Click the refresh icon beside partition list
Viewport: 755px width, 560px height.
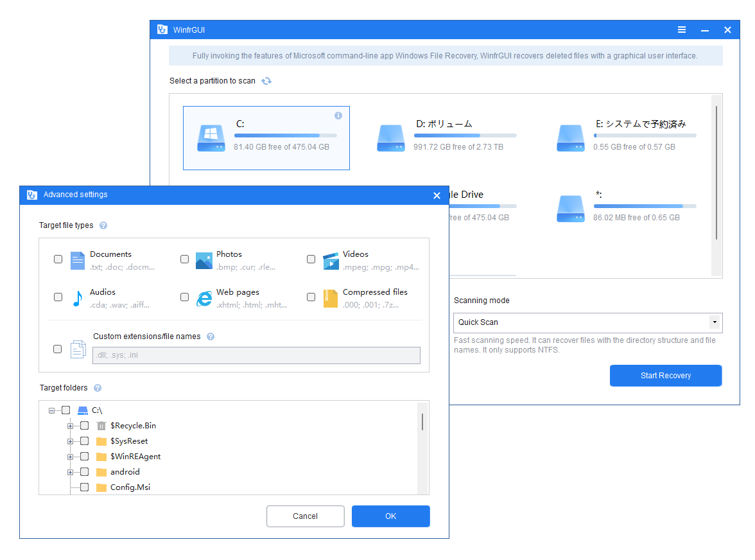click(x=266, y=81)
